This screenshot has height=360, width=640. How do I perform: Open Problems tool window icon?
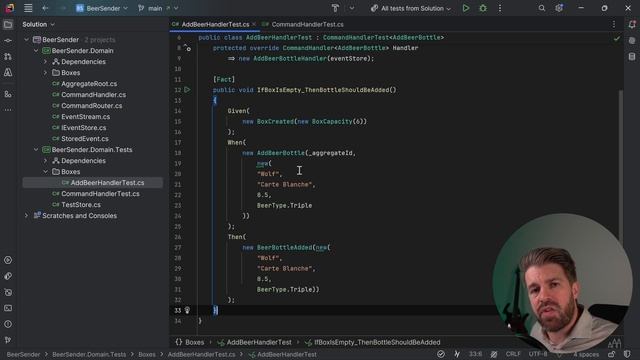[8, 324]
